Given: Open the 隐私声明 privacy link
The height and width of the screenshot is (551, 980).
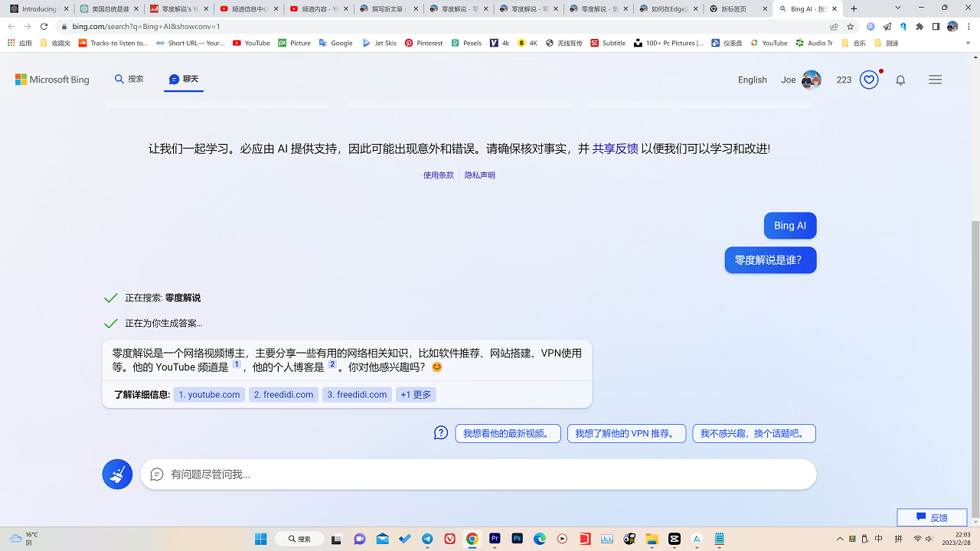Looking at the screenshot, I should (480, 175).
